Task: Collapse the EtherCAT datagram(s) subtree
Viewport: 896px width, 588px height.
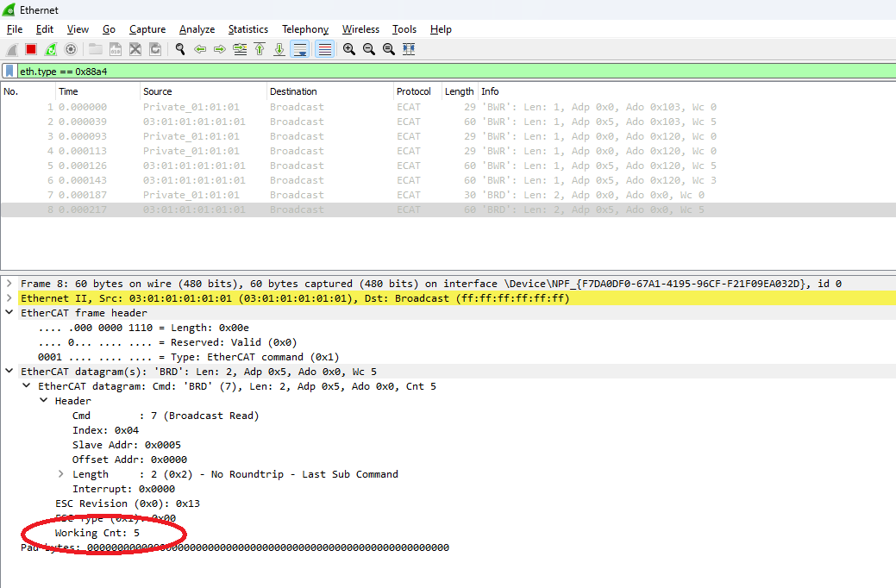Action: pyautogui.click(x=9, y=371)
